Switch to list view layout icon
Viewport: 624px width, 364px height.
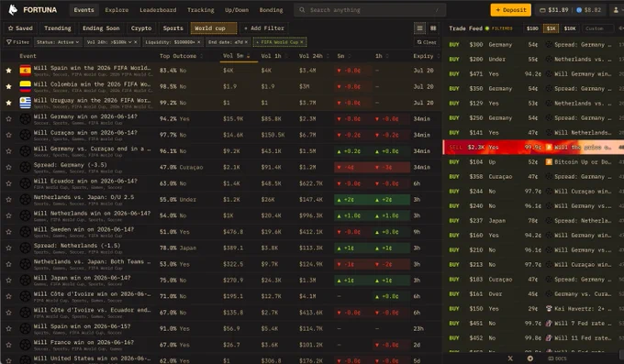click(x=419, y=28)
